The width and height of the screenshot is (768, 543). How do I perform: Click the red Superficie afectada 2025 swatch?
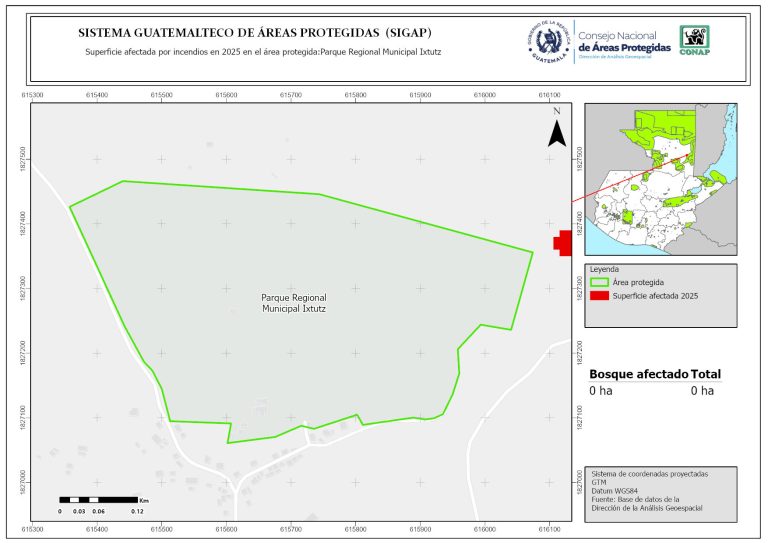click(x=599, y=296)
